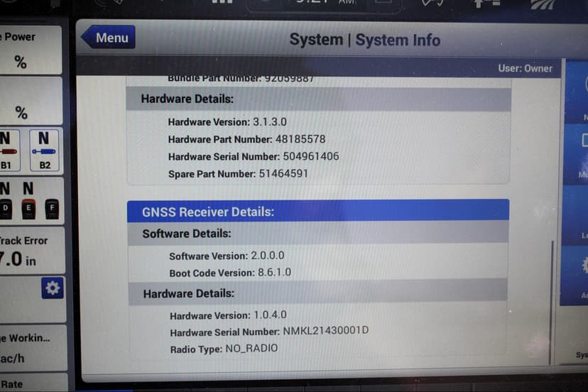Click the User: Owner label
Viewport: 588px width, 392px height.
tap(525, 68)
